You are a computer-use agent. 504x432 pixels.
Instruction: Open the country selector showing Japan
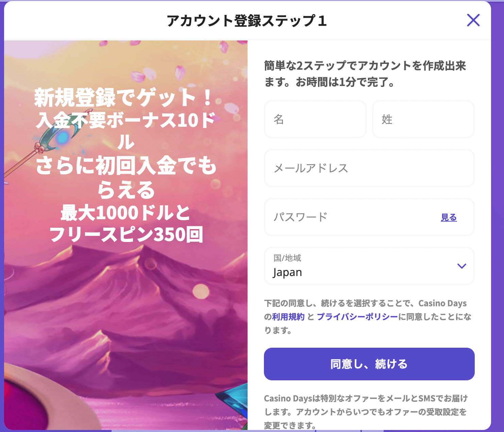pyautogui.click(x=369, y=266)
